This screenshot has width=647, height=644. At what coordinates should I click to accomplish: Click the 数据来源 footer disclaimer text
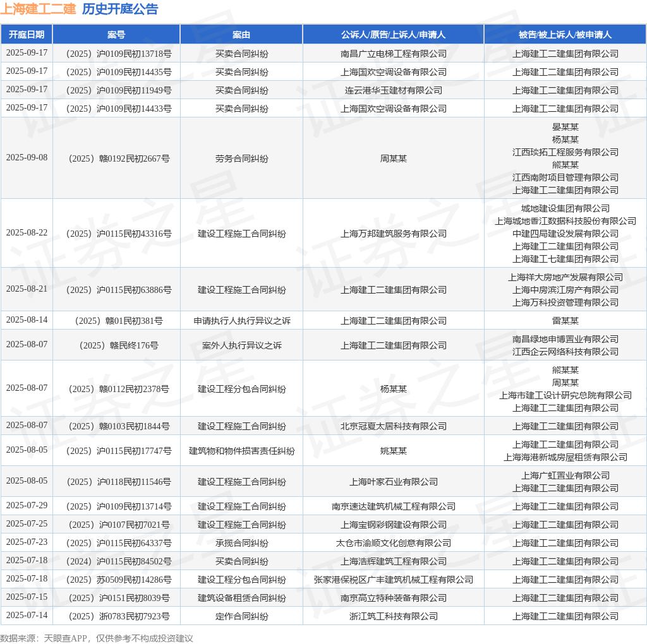tap(97, 638)
